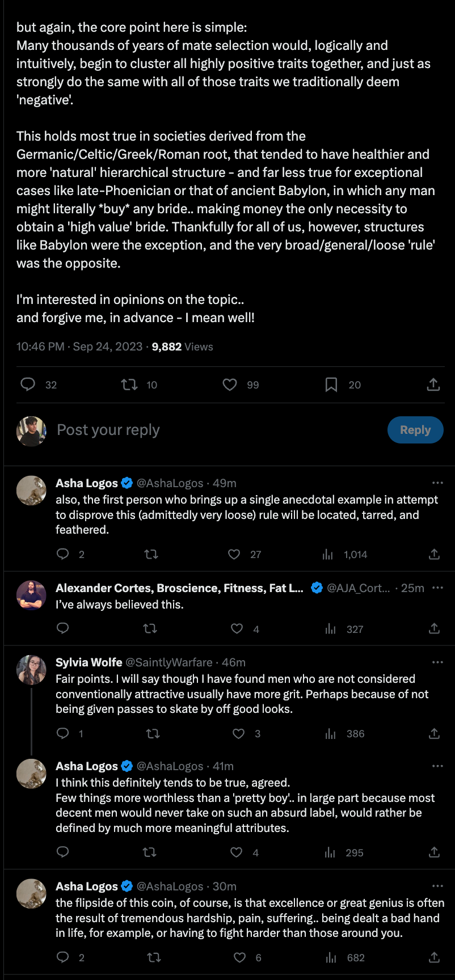This screenshot has width=455, height=980.
Task: Open the Asha Logos name on the 49m reply
Action: coord(87,483)
